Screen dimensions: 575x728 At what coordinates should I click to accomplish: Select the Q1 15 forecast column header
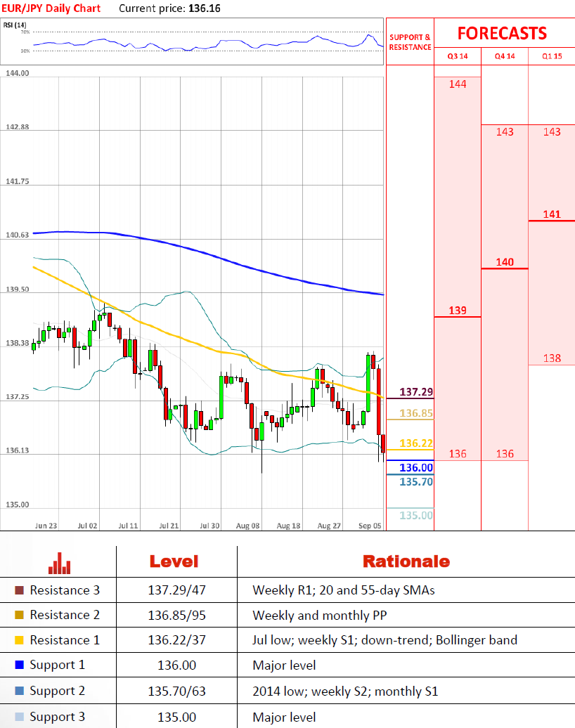pos(552,56)
